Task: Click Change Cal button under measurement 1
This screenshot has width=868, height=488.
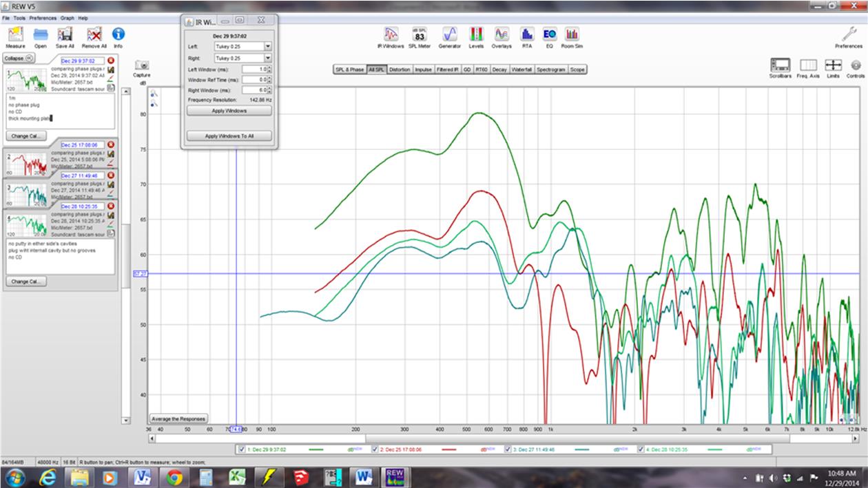Action: pyautogui.click(x=25, y=136)
